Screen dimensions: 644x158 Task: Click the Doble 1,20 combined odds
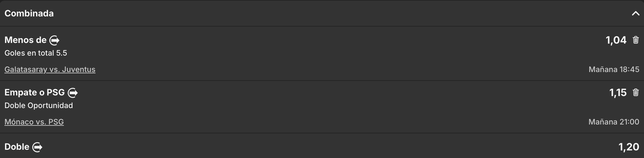click(629, 147)
